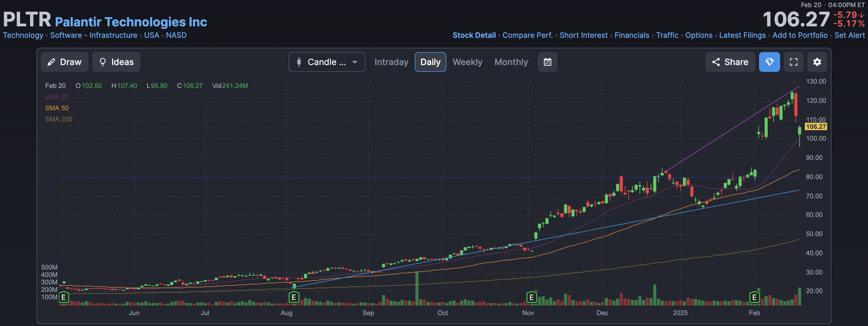
Task: Click Set Alert link
Action: [x=849, y=35]
